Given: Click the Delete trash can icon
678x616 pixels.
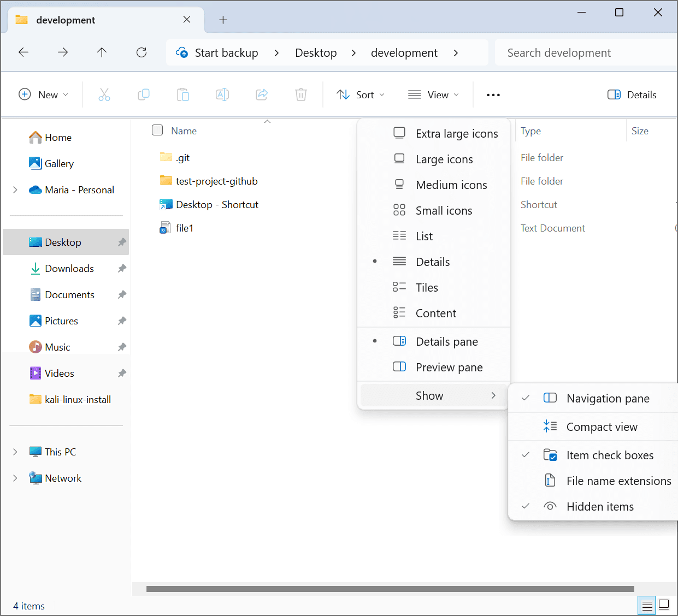Looking at the screenshot, I should point(301,94).
